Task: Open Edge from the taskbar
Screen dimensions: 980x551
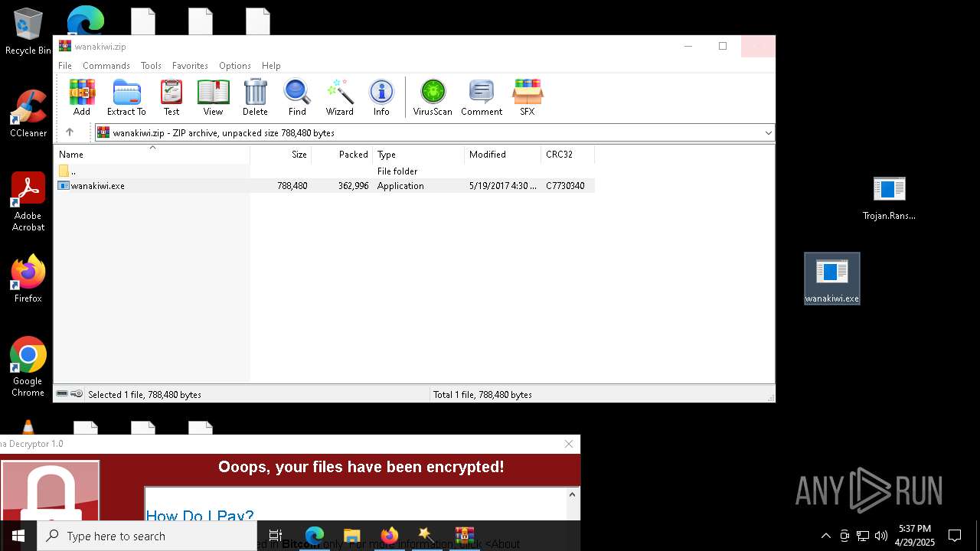Action: point(315,536)
